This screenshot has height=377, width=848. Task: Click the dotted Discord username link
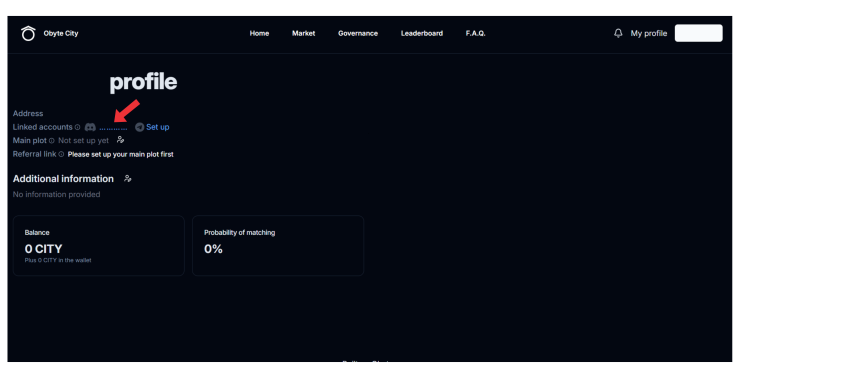(113, 128)
